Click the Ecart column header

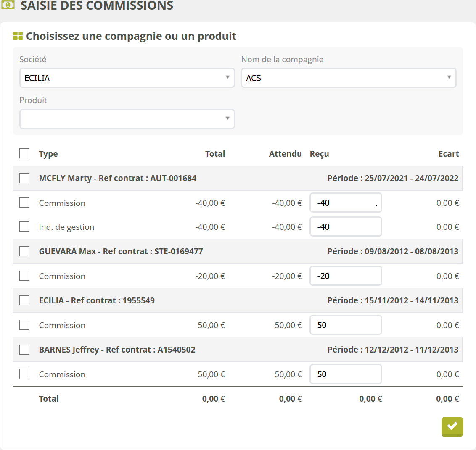coord(448,154)
